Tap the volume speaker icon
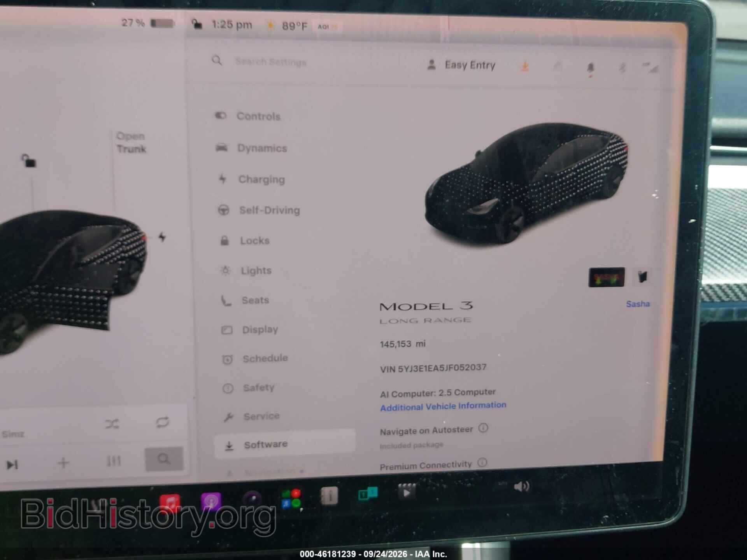 522,486
